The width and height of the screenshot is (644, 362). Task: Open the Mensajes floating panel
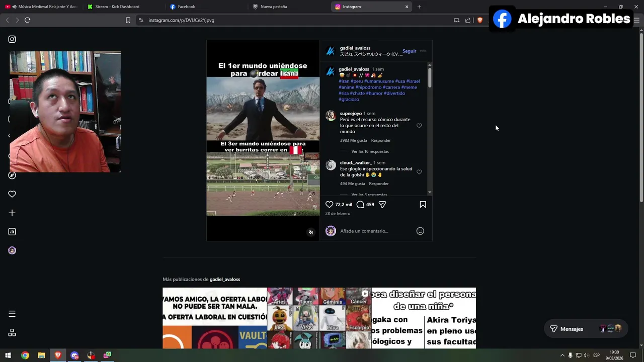[586, 329]
